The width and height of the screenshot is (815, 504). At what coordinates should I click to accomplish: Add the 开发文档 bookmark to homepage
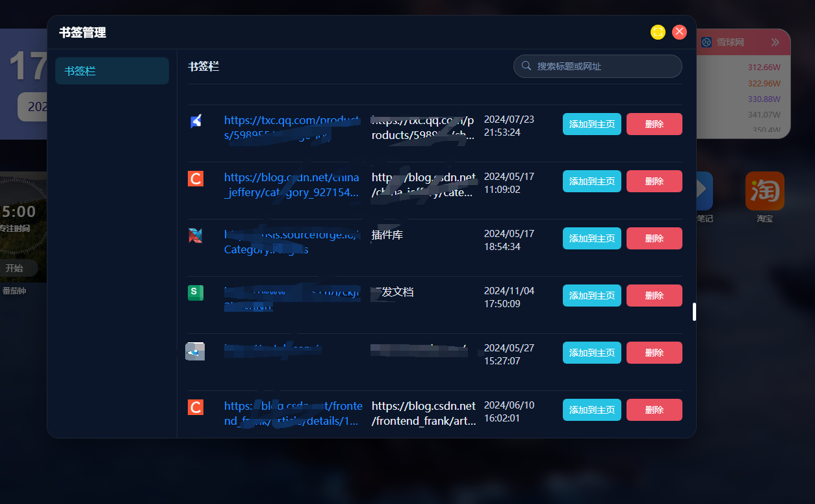coord(591,296)
